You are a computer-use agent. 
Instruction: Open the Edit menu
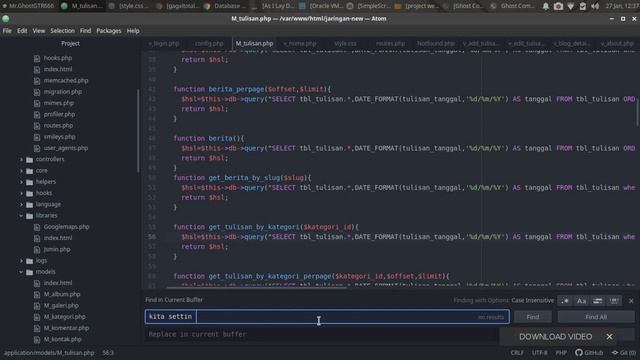(x=22, y=31)
